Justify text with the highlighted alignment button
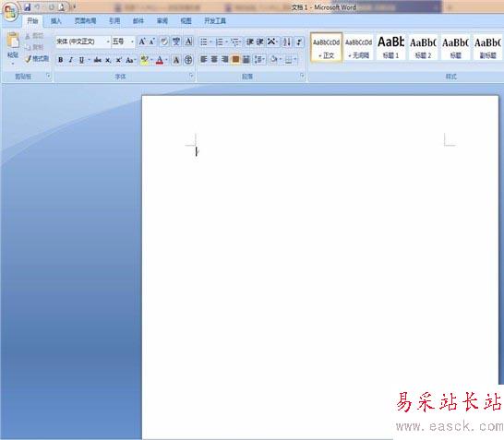504x440 pixels. [x=235, y=59]
